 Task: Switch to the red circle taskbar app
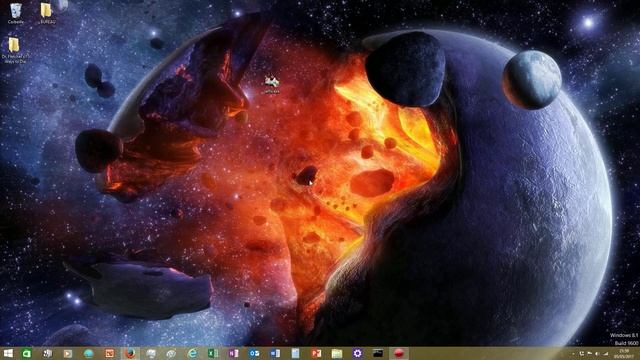pos(399,353)
